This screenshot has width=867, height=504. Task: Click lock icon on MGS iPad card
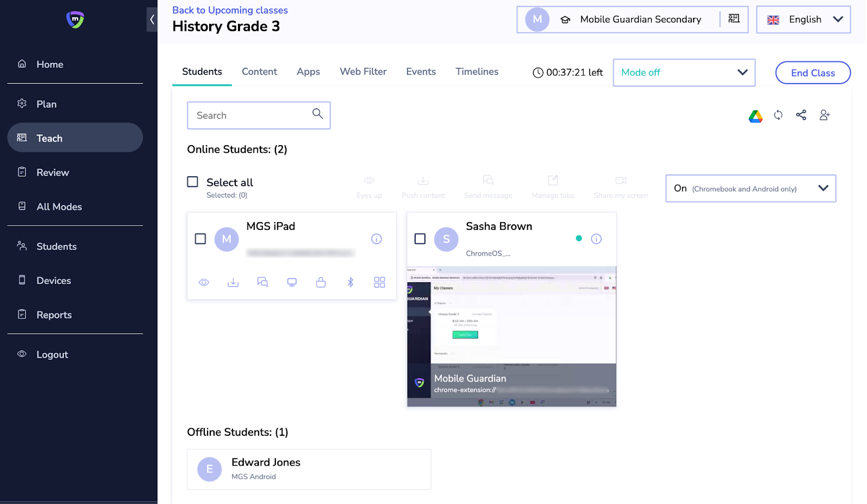[x=321, y=282]
